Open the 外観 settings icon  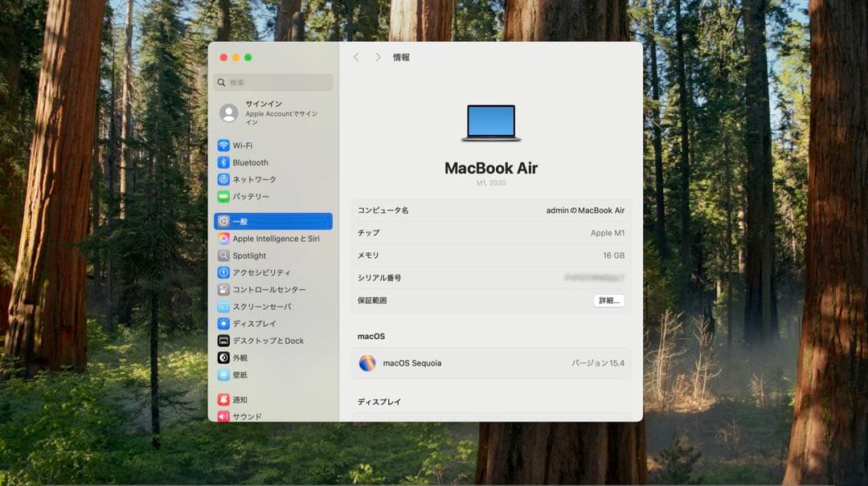pyautogui.click(x=226, y=357)
